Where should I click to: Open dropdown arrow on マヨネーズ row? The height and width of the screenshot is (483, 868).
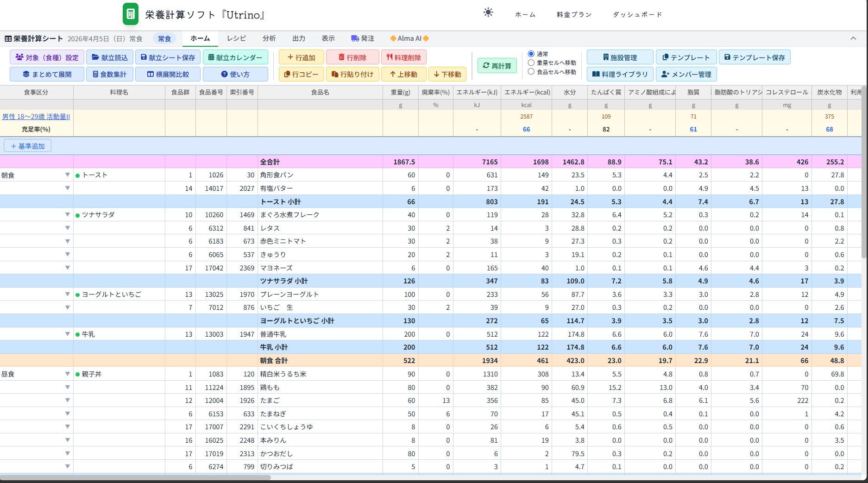[68, 268]
